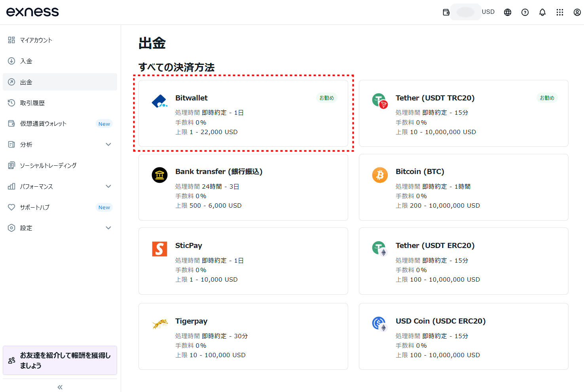Click the transaction history (取引履歴) clock icon
This screenshot has width=584, height=392.
tap(11, 103)
